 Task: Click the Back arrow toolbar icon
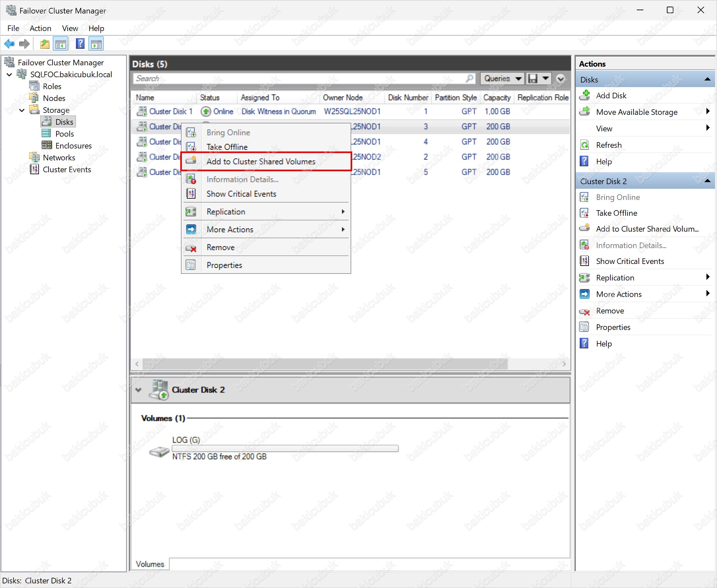tap(9, 44)
